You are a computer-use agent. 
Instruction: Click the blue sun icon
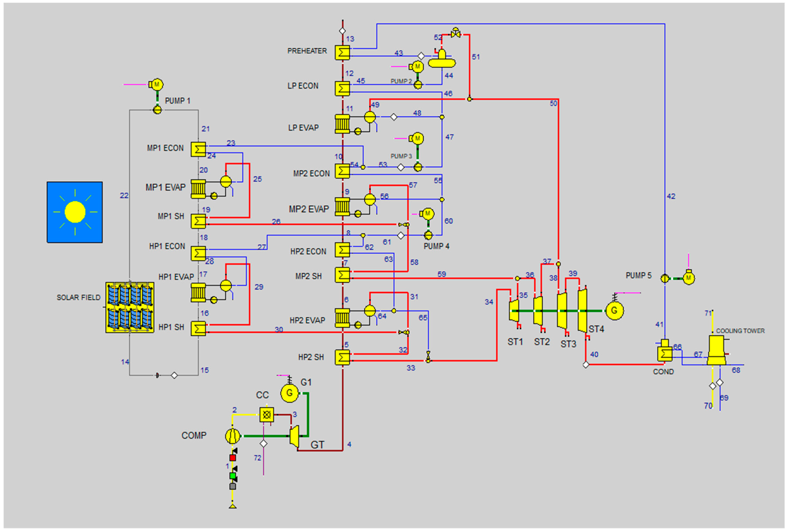pos(75,212)
